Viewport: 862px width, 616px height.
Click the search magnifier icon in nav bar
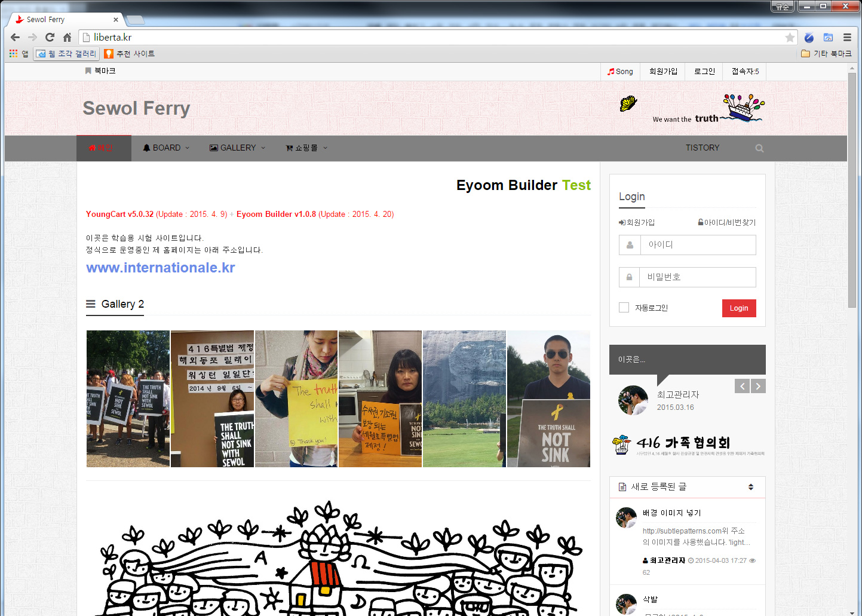759,148
